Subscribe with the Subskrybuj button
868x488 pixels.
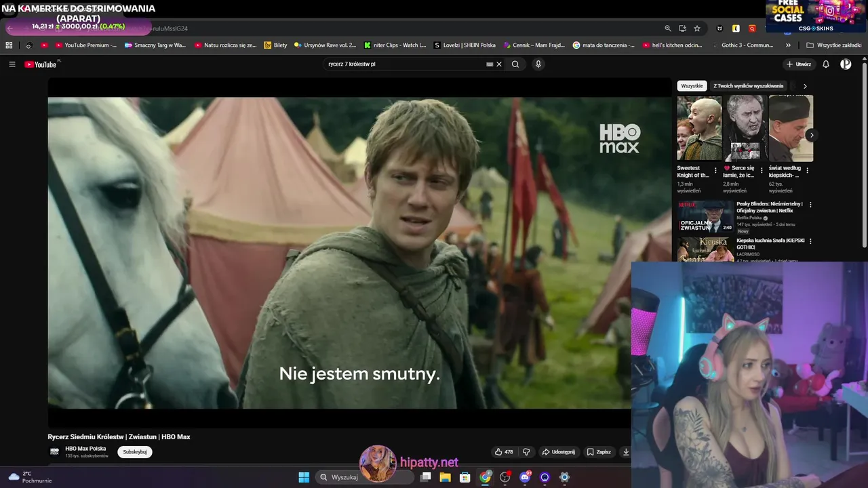coord(135,452)
